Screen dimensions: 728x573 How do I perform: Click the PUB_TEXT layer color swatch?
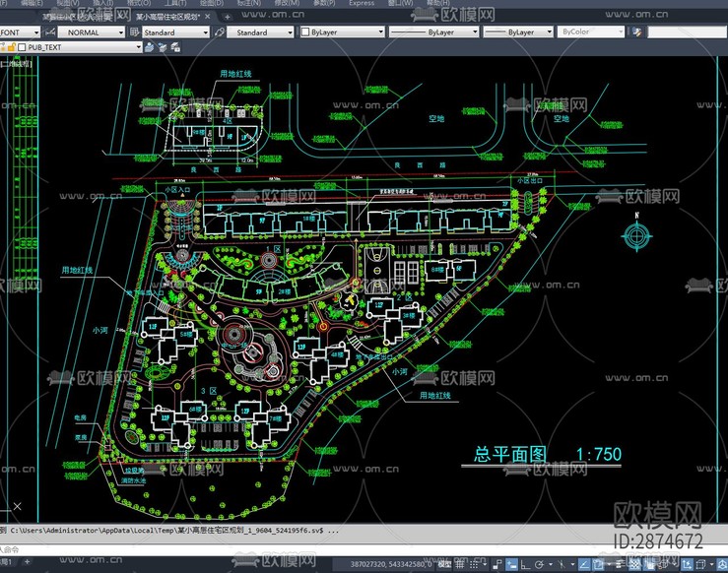pos(22,47)
